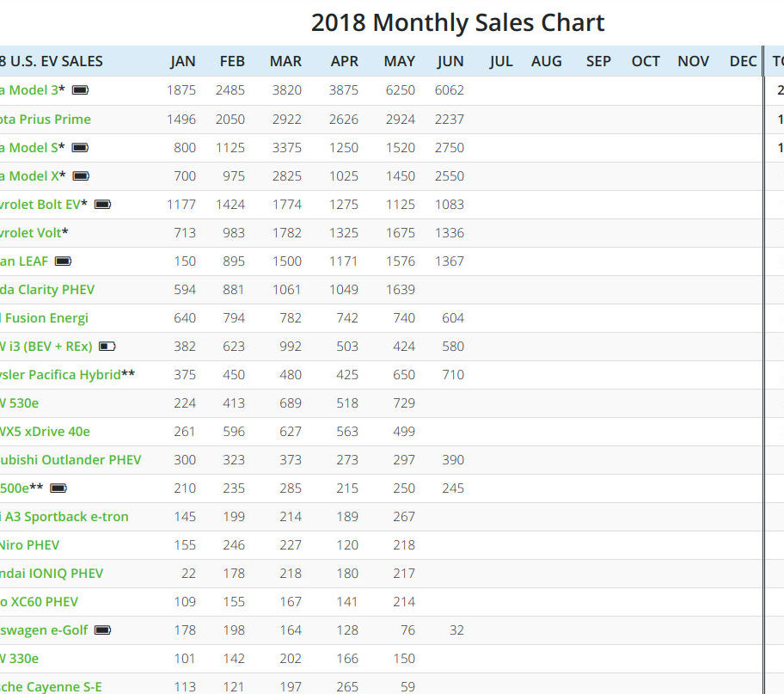
Task: Click the DEC column header
Action: point(743,62)
